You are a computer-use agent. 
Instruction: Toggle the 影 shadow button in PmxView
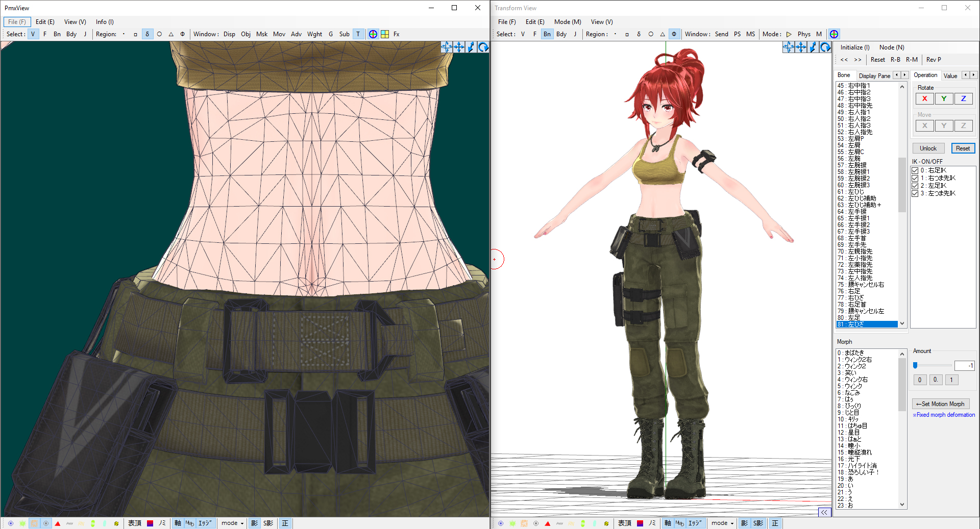tap(254, 523)
